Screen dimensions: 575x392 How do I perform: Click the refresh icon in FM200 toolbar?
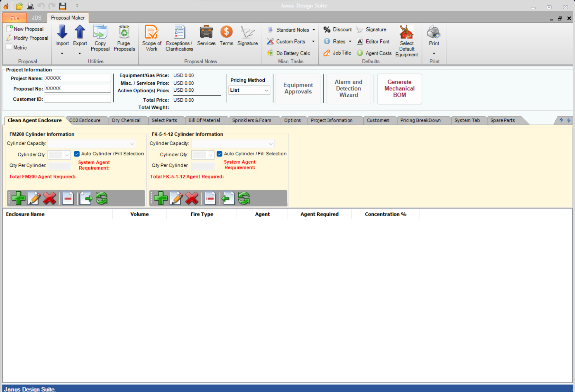click(x=102, y=199)
